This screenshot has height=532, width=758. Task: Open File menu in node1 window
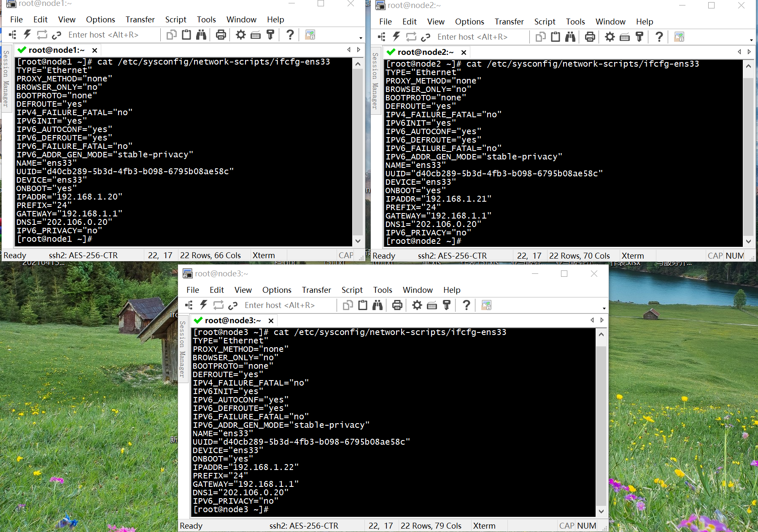coord(16,19)
